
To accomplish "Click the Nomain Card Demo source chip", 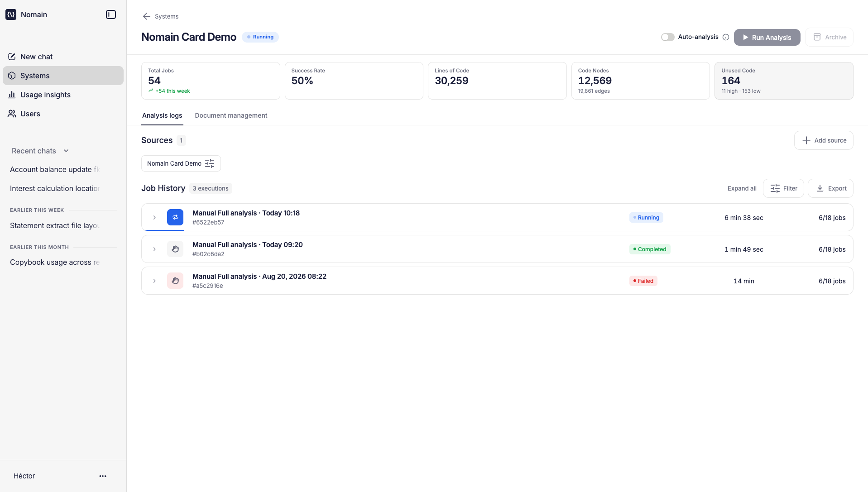I will point(181,163).
